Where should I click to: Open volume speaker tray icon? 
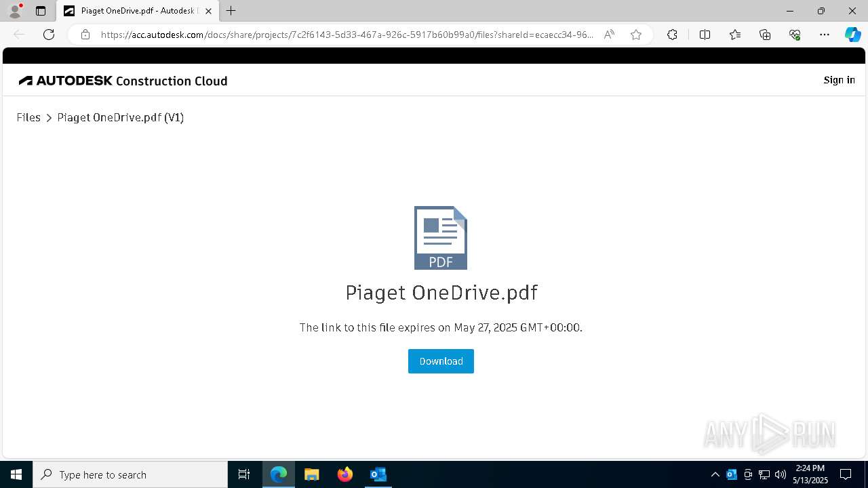[781, 474]
